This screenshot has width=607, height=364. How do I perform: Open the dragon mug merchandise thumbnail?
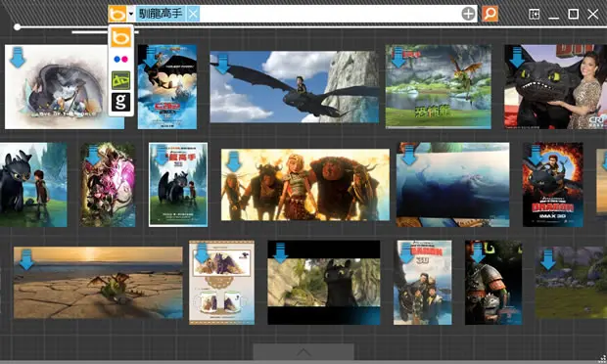coord(221,283)
